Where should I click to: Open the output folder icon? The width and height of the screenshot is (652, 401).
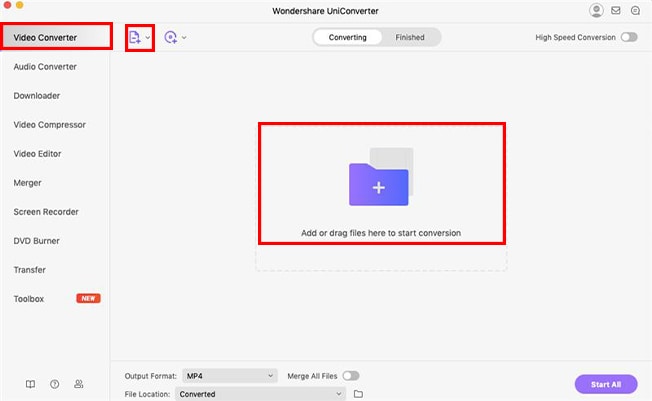click(x=358, y=394)
